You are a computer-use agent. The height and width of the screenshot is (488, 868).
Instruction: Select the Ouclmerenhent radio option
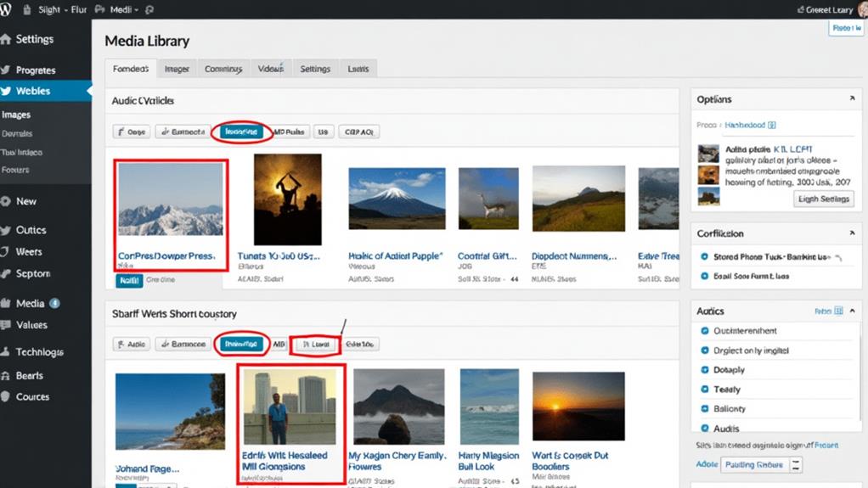pyautogui.click(x=705, y=331)
